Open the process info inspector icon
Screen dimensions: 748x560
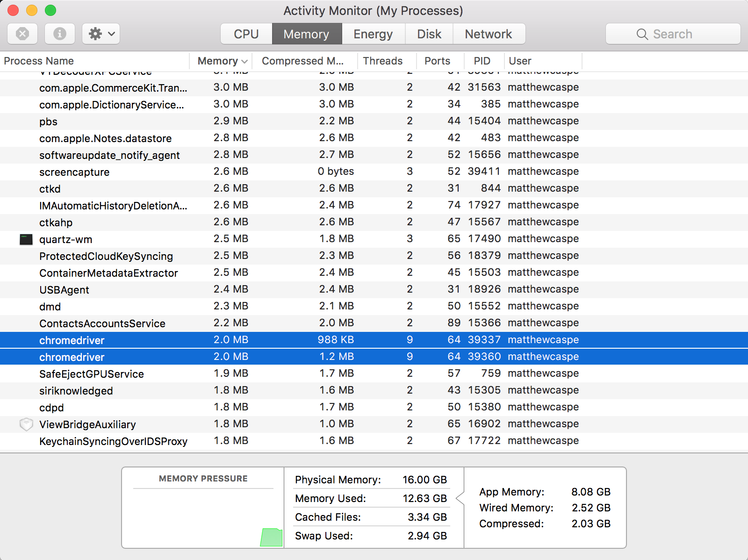[x=59, y=34]
